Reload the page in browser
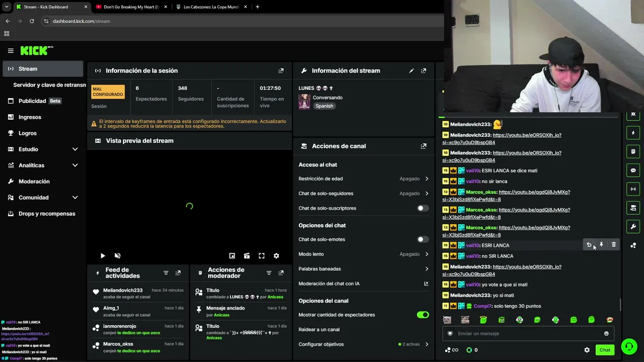Viewport: 644px width, 362px height. click(32, 21)
